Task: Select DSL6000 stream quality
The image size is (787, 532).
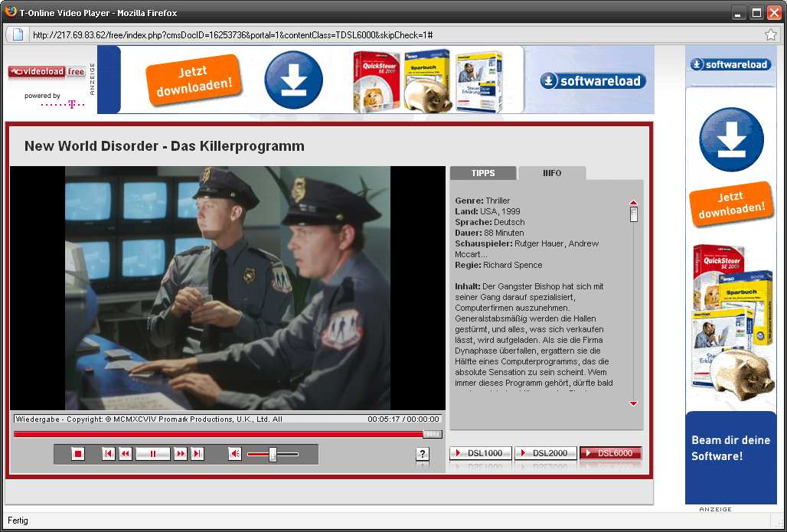Action: (x=611, y=453)
